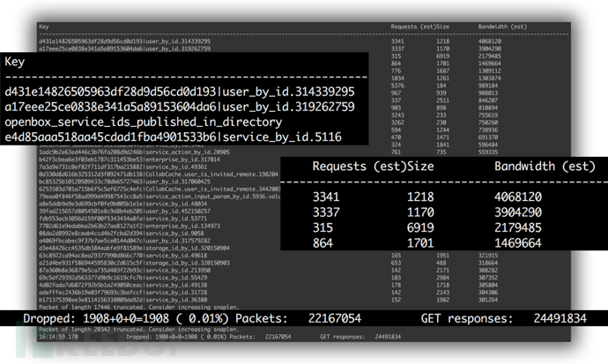
Task: Click the bandwidth value 305804
Action: [x=488, y=285]
